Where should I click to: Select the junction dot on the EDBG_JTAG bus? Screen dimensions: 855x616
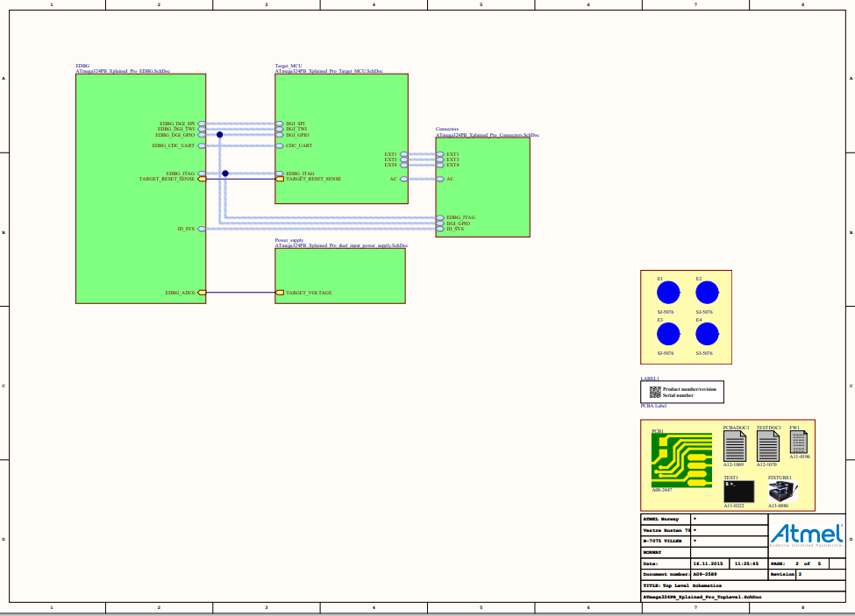[225, 173]
